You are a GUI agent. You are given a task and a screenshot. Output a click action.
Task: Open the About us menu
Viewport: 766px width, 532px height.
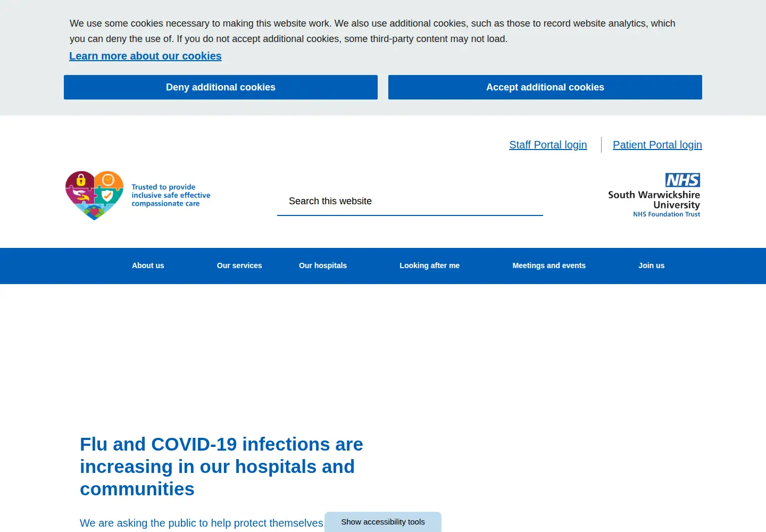(148, 265)
